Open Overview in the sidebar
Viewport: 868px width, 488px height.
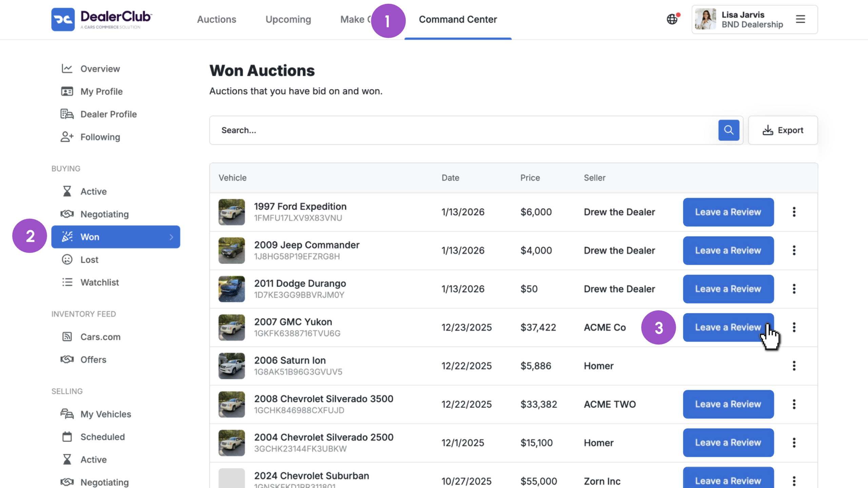tap(100, 69)
